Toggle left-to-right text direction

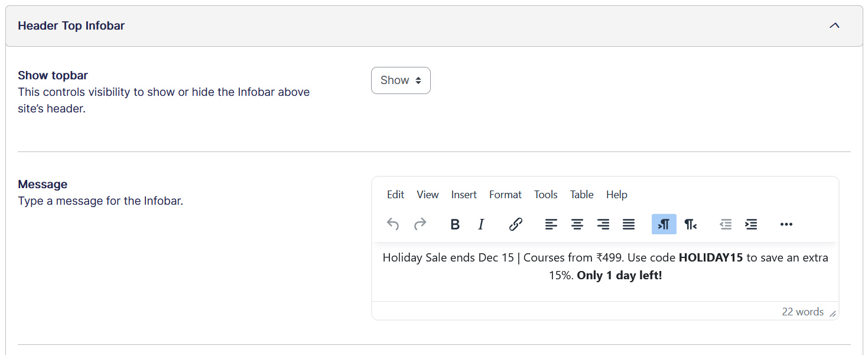(664, 224)
